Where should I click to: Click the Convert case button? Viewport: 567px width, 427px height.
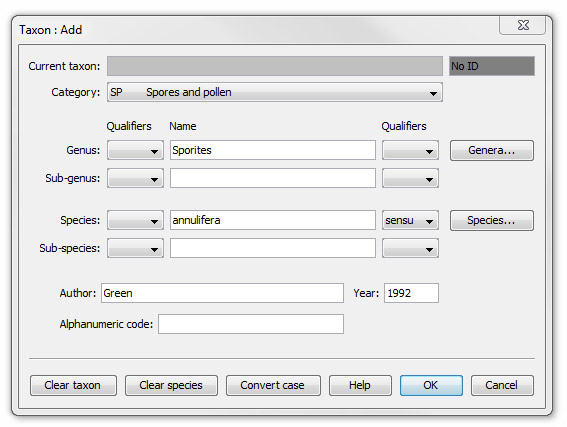273,385
